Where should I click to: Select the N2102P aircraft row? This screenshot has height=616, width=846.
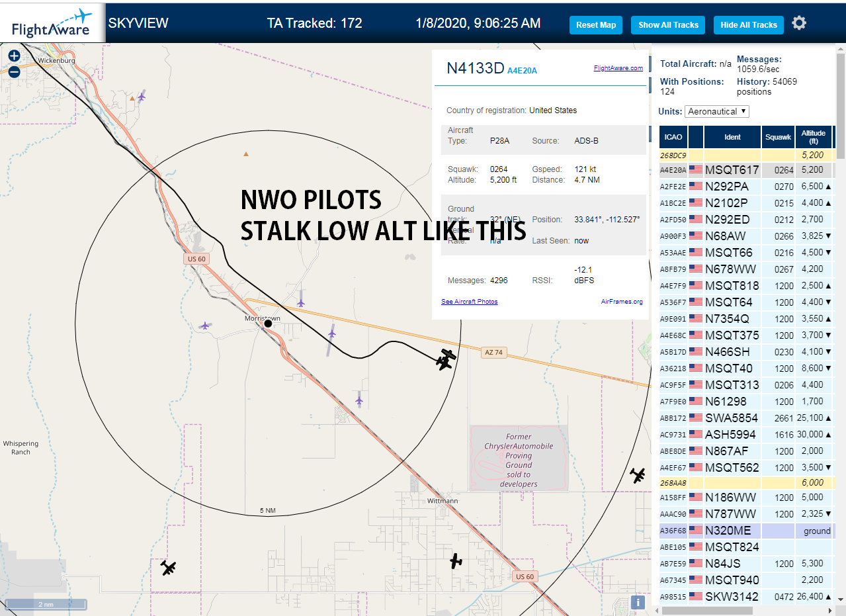tap(747, 203)
